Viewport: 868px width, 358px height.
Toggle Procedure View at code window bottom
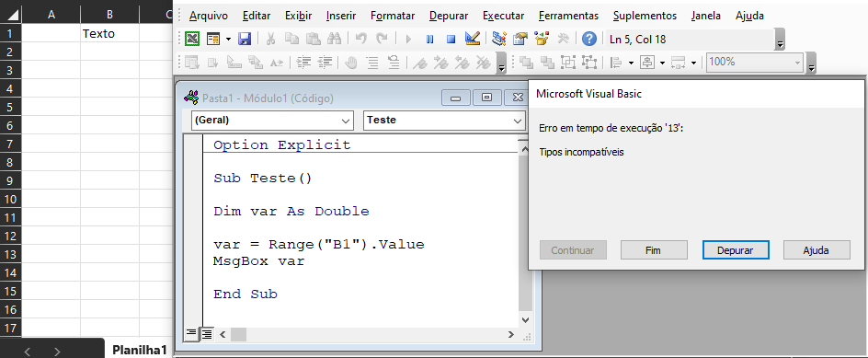tap(190, 333)
